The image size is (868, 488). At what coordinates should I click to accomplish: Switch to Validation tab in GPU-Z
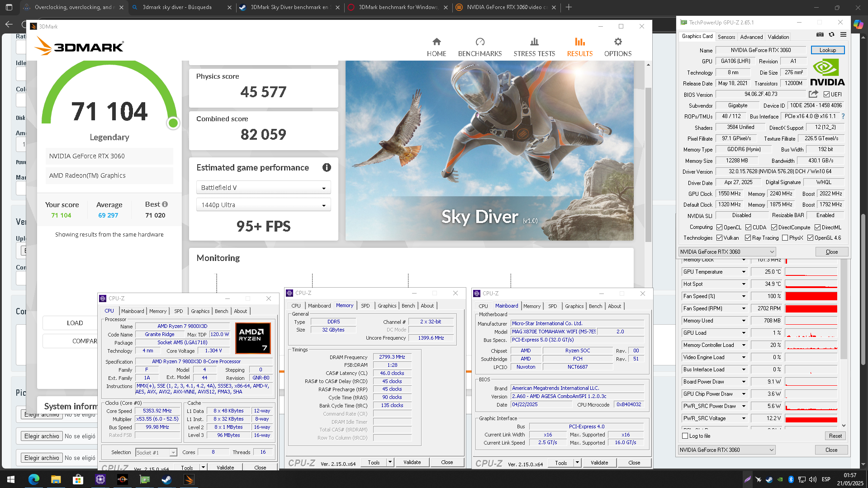(x=778, y=37)
